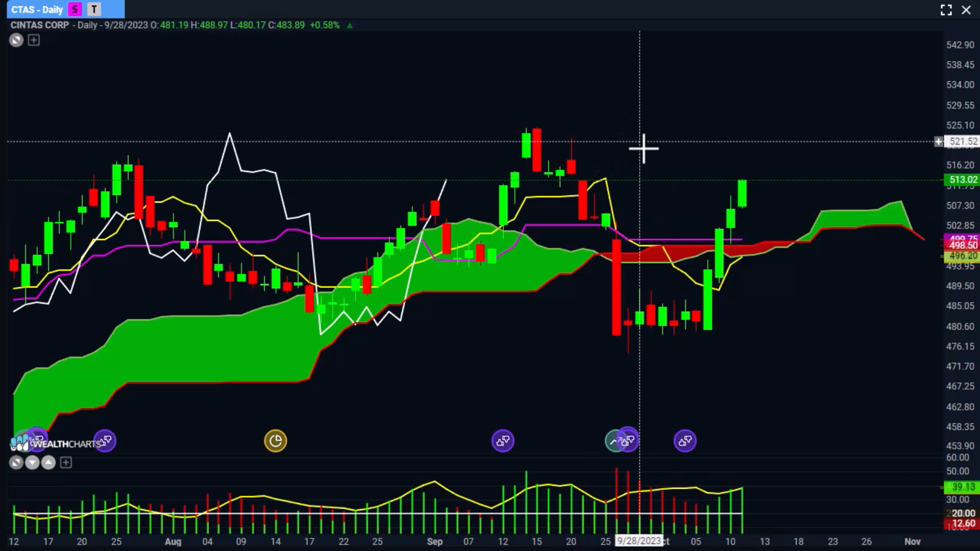The width and height of the screenshot is (980, 551).
Task: Open the purple thumbs event marker near Oct 05
Action: (x=685, y=441)
